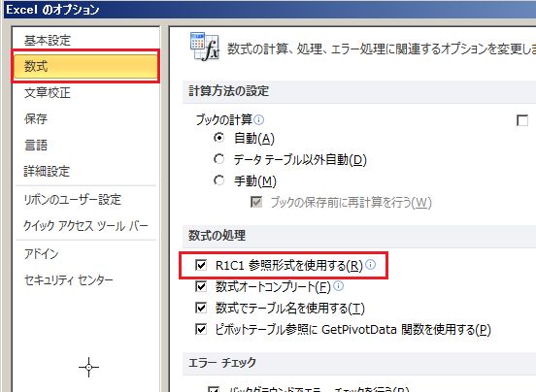Screen dimensions: 536x392
Task: Open the 保存 category
Action: click(36, 118)
